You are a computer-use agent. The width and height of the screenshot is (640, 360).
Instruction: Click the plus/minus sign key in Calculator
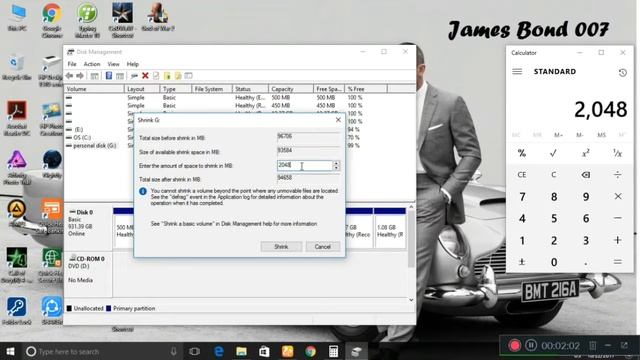click(x=522, y=262)
